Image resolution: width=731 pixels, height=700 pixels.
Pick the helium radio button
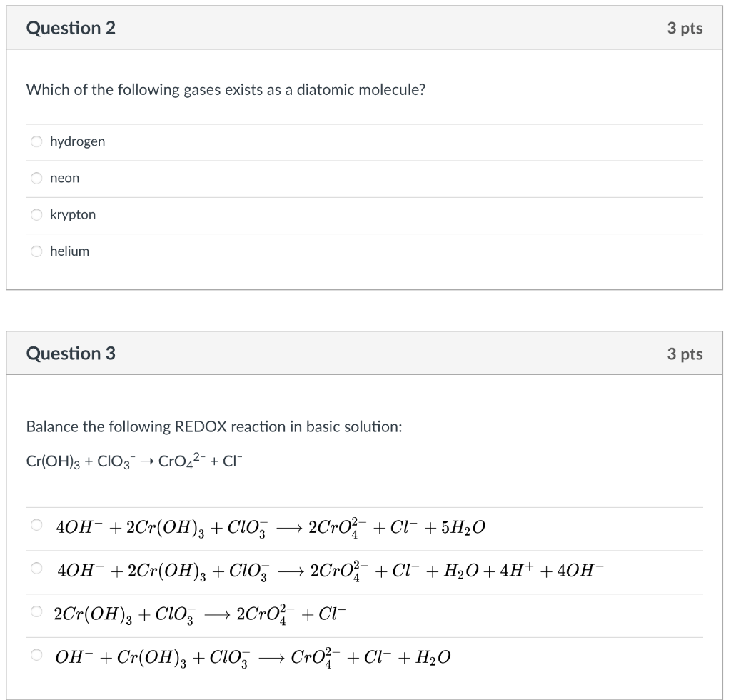pyautogui.click(x=37, y=251)
